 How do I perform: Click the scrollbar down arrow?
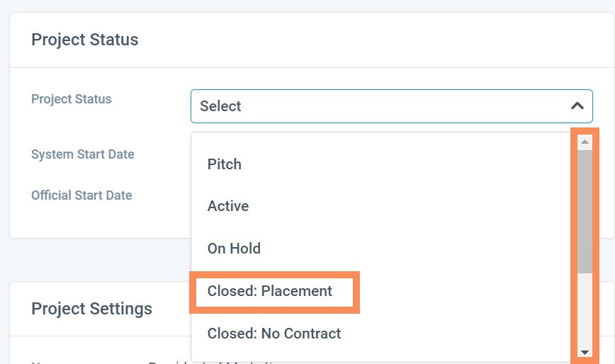pyautogui.click(x=585, y=352)
